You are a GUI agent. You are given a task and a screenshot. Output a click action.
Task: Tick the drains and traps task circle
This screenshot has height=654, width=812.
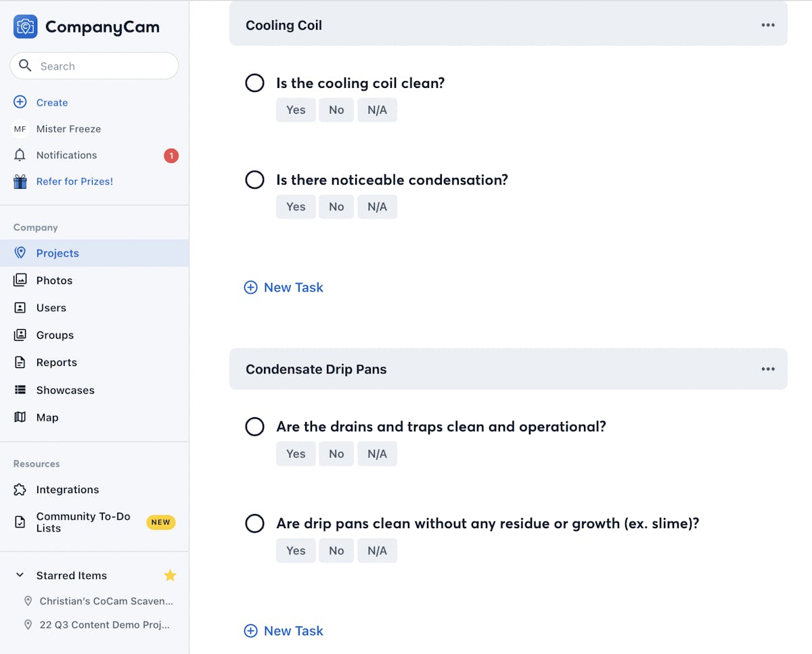click(x=254, y=427)
